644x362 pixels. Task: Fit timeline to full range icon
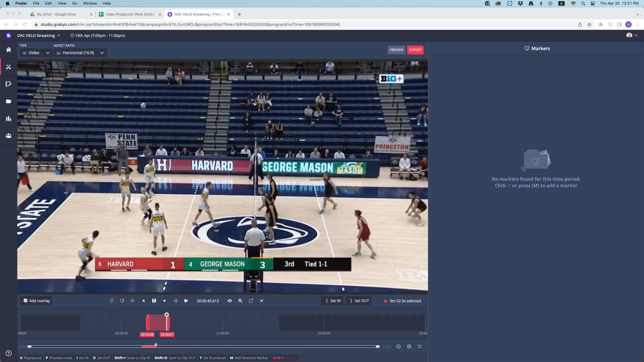tap(420, 346)
